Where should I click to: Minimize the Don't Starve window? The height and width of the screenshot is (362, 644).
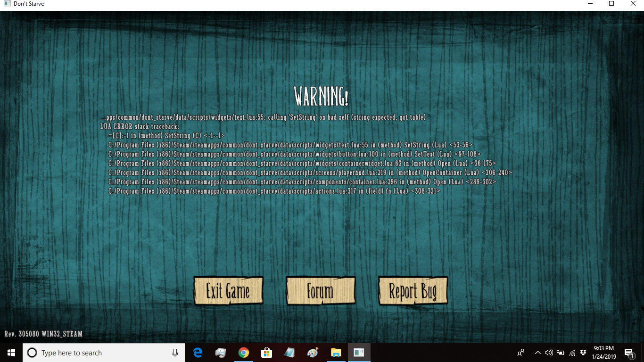tap(590, 4)
